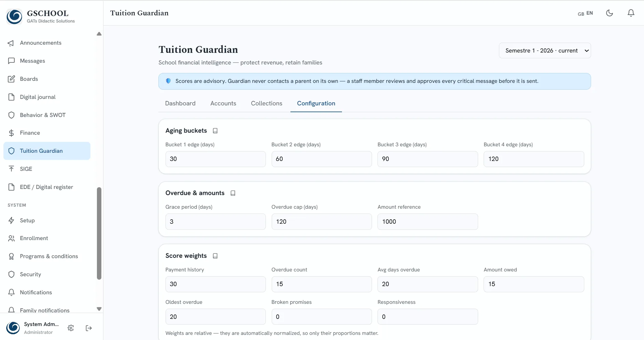The height and width of the screenshot is (340, 644).
Task: Open the notification bell in top bar
Action: (x=631, y=13)
